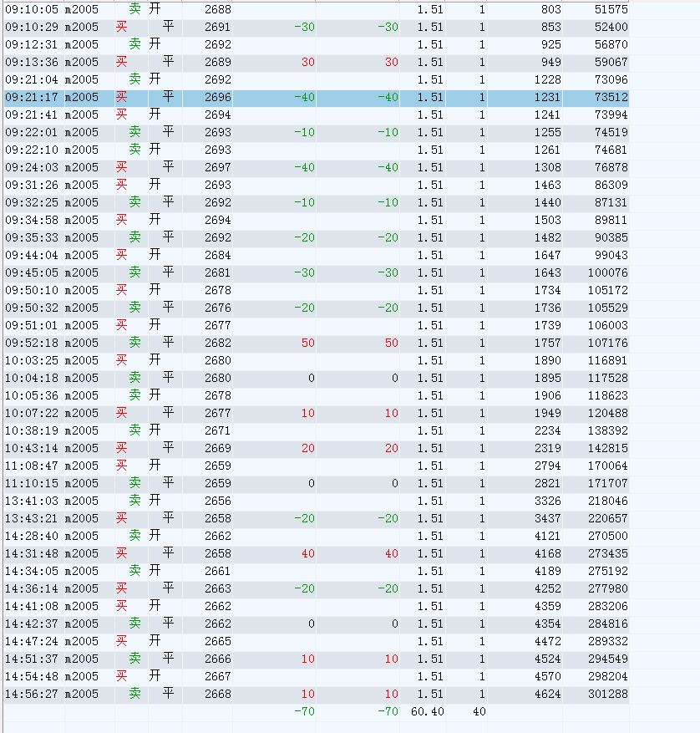700x733 pixels.
Task: Click price 2671 in the 10:38:19 row
Action: pos(217,430)
